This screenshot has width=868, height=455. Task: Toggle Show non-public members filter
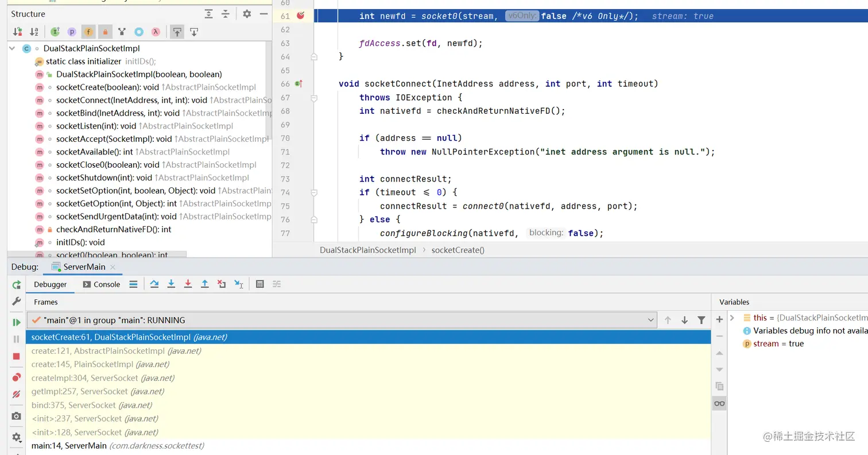(105, 32)
